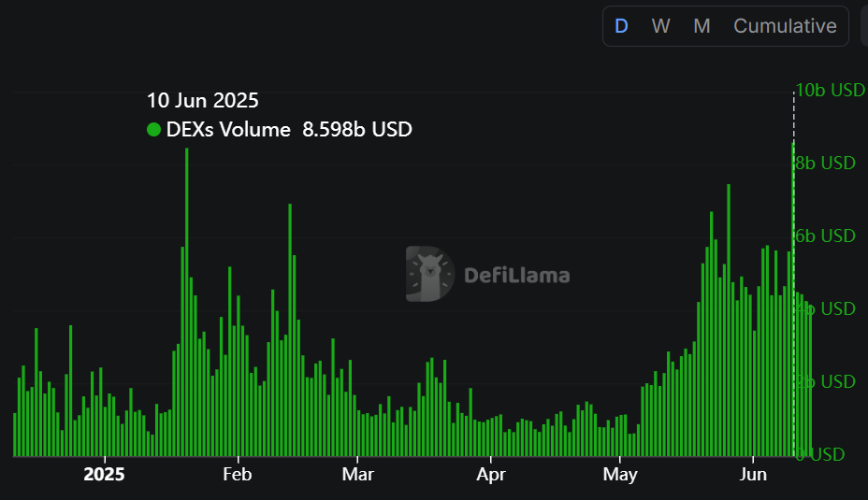Click the Mar x-axis label
Viewport: 868px width, 500px height.
click(x=357, y=475)
